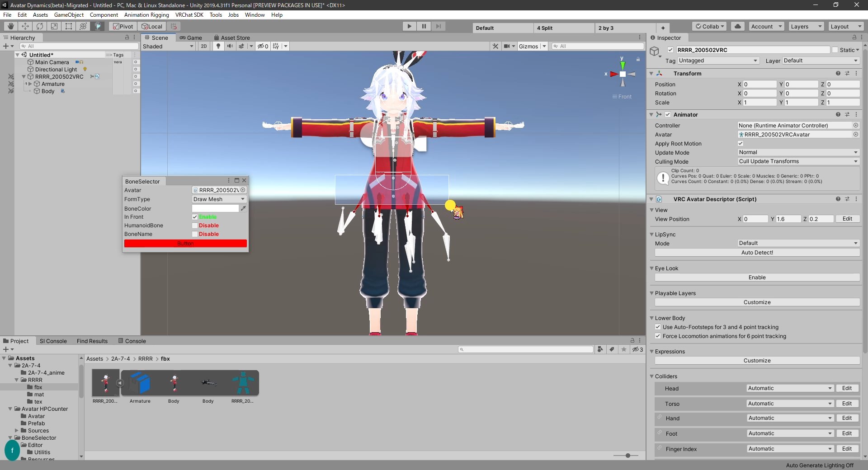Open the FormType Draw Mesh dropdown

pos(219,199)
